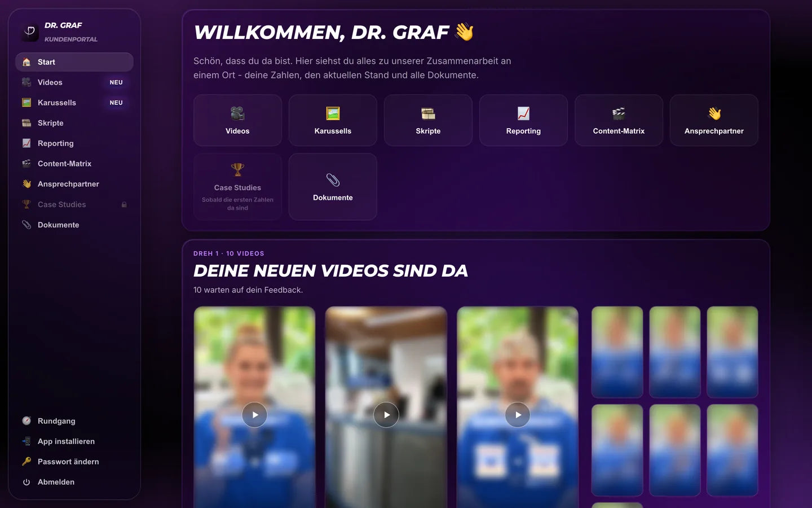Click the Ansprechpartner card hand icon
The height and width of the screenshot is (508, 812).
click(714, 113)
